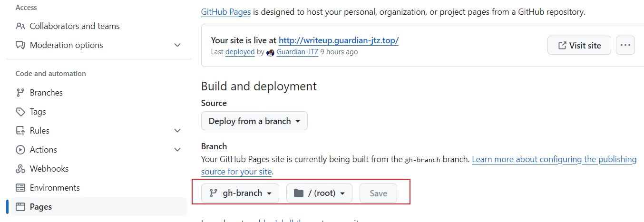The height and width of the screenshot is (222, 644).
Task: Click the Save button
Action: tap(379, 193)
